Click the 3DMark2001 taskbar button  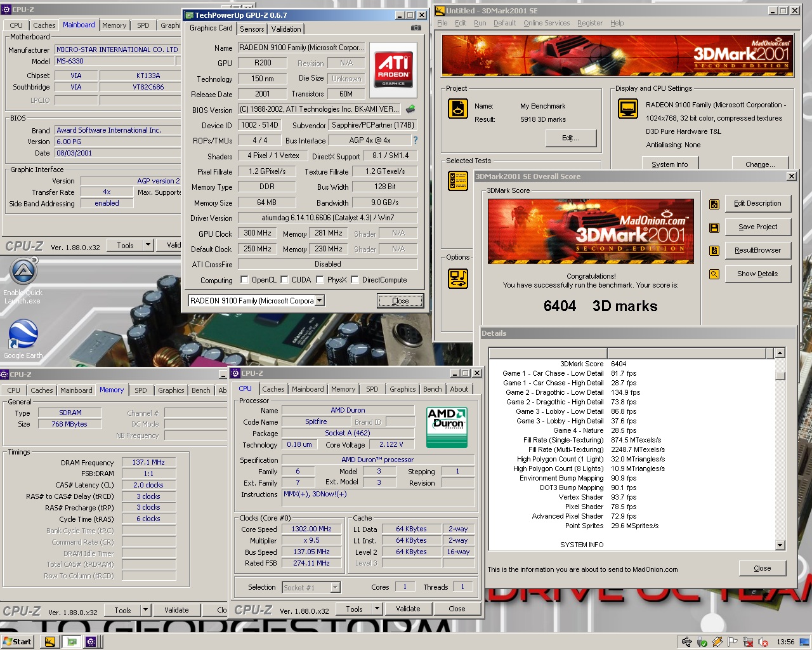pyautogui.click(x=49, y=642)
